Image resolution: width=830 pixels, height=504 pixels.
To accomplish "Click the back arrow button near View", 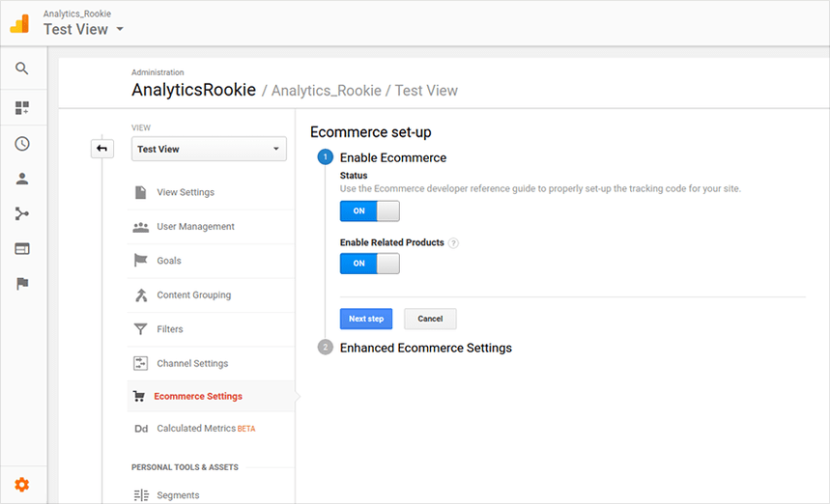I will (102, 149).
